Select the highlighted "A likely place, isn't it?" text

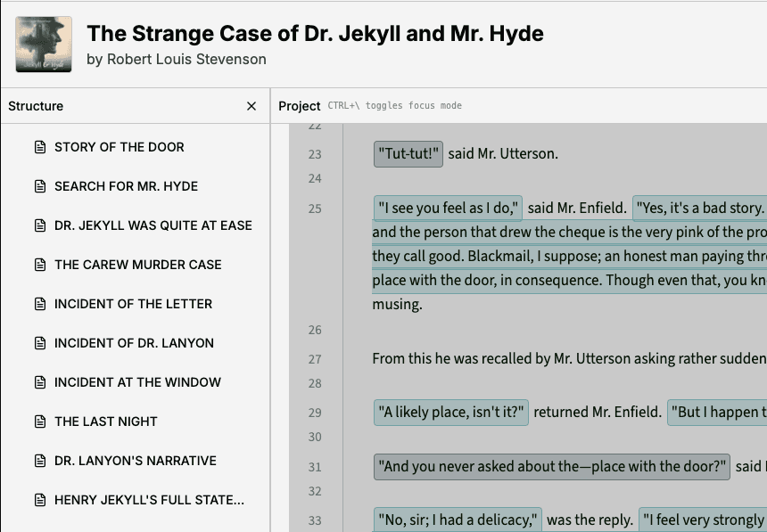coord(450,412)
